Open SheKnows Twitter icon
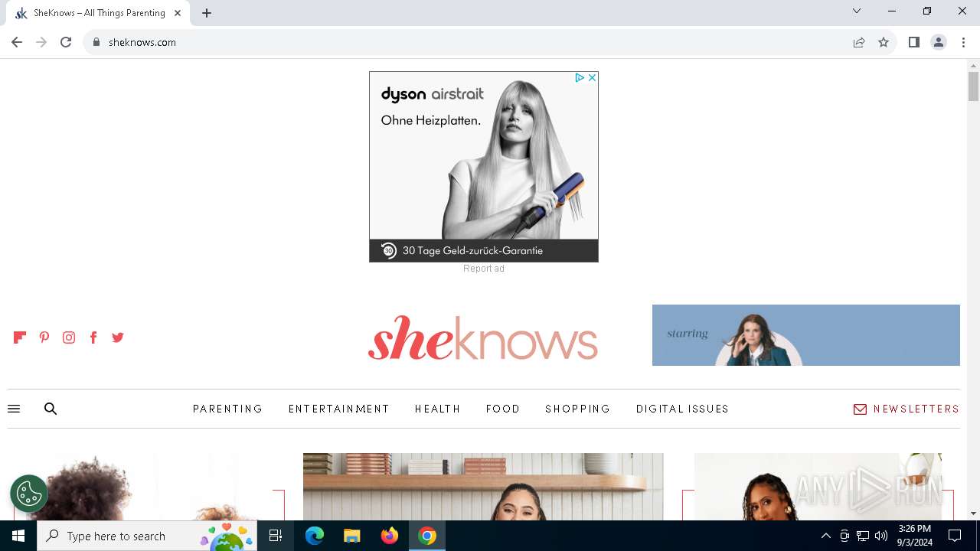This screenshot has width=980, height=551. 118,337
